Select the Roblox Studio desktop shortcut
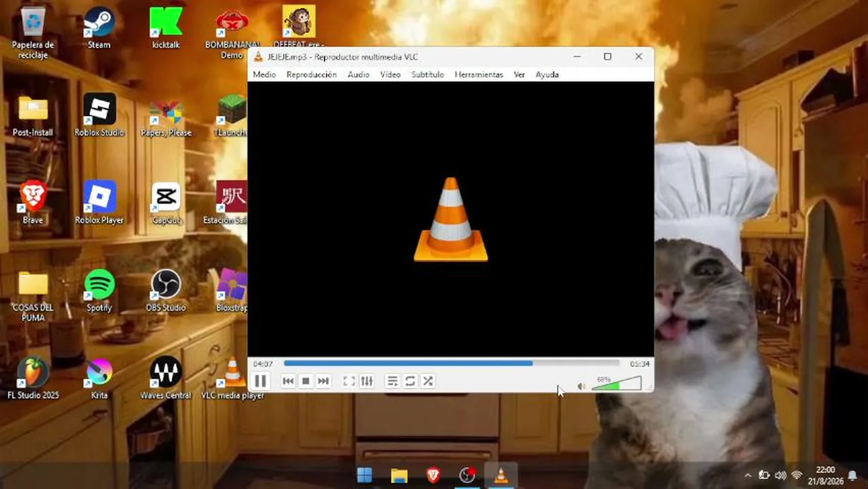868x489 pixels. (99, 116)
